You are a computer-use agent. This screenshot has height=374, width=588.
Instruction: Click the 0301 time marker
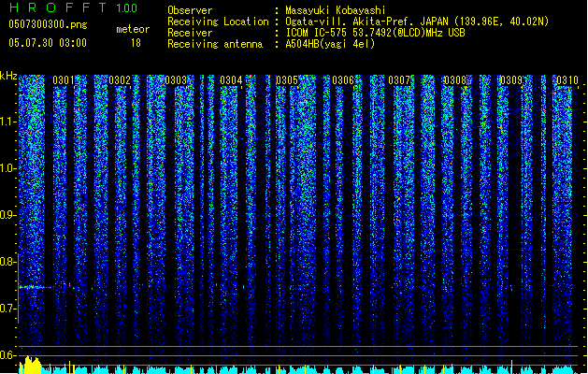pyautogui.click(x=63, y=80)
